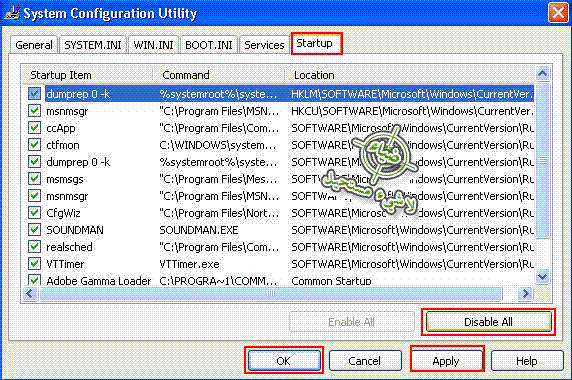Select the SOUNDMAN row name
The width and height of the screenshot is (572, 380).
tap(75, 230)
